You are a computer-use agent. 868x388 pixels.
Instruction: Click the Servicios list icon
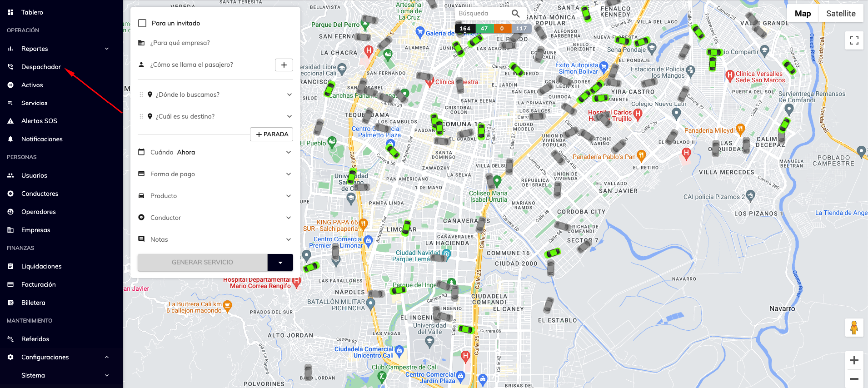[10, 103]
